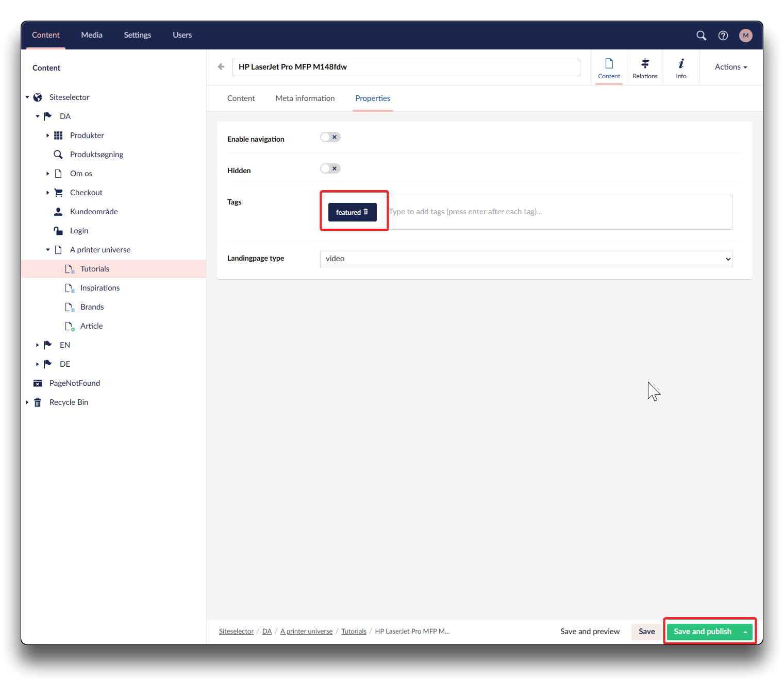Click the Checkout cart icon in tree
This screenshot has width=784, height=682.
coord(58,193)
